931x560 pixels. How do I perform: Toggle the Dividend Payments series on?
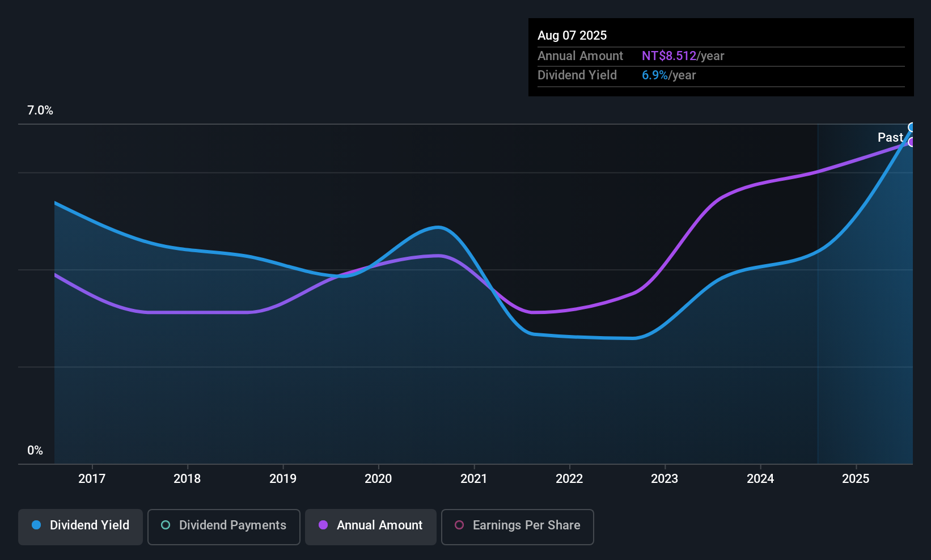click(x=223, y=527)
